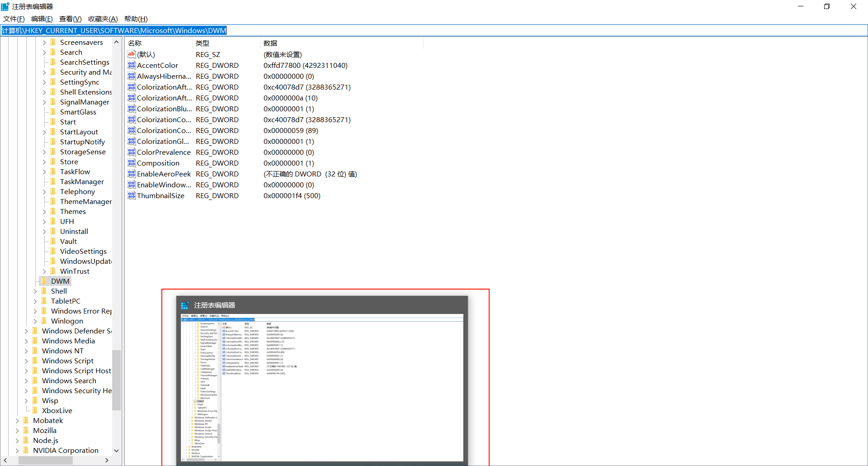
Task: Click the Shell folder icon
Action: click(44, 291)
